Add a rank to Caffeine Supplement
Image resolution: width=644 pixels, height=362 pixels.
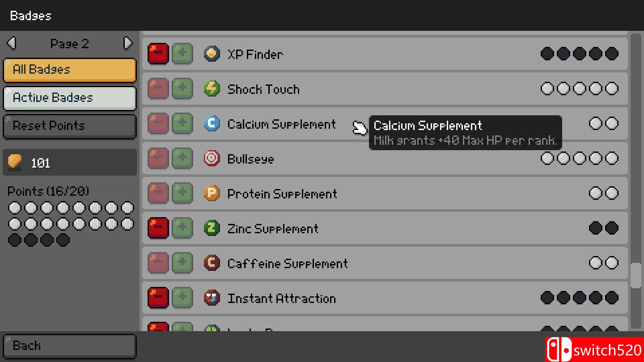(182, 263)
